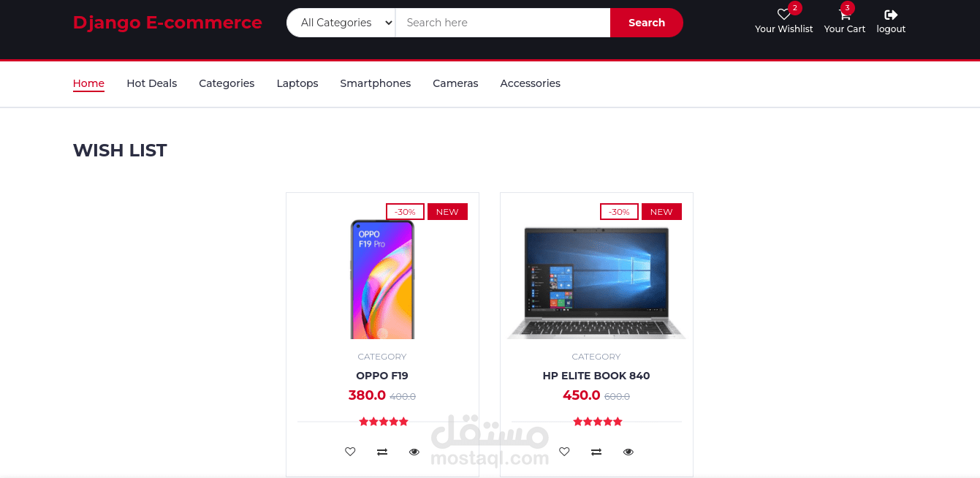Select Smartphones in the navigation bar
The width and height of the screenshot is (980, 478).
click(376, 83)
